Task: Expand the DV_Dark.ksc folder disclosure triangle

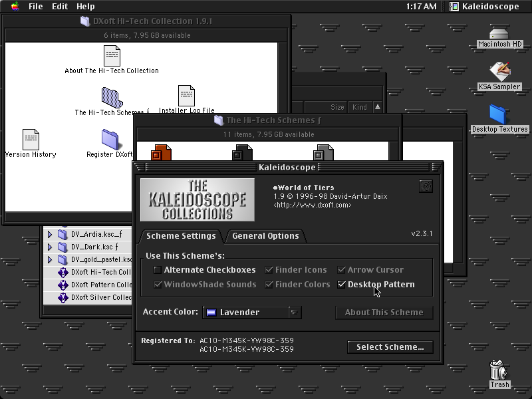Action: point(50,247)
